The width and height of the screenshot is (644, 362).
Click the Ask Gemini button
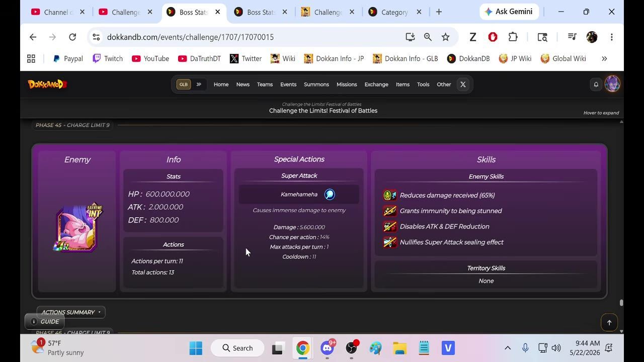509,12
